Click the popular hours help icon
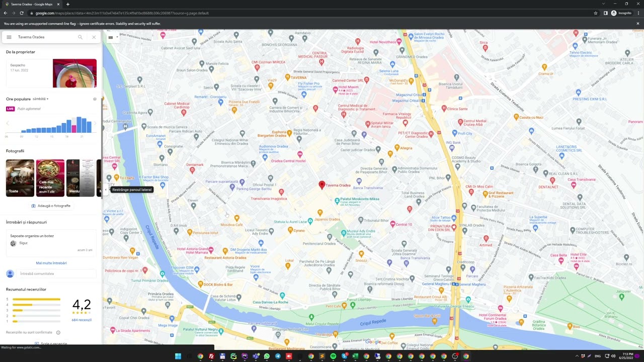The width and height of the screenshot is (644, 362). [95, 99]
